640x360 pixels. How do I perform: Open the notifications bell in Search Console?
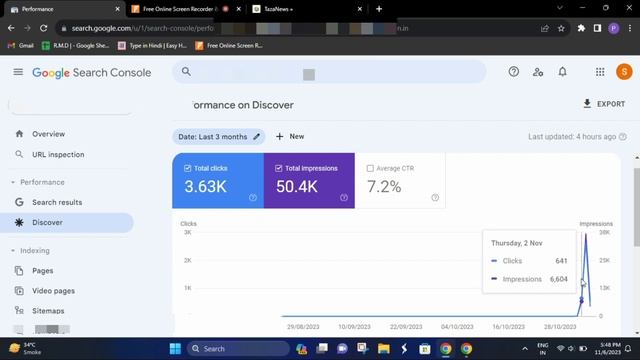coord(562,72)
